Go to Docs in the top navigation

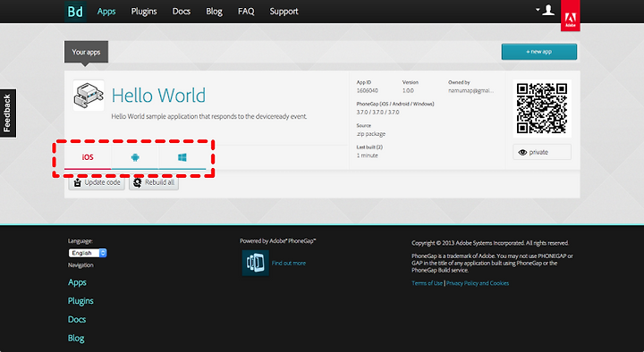pyautogui.click(x=181, y=12)
